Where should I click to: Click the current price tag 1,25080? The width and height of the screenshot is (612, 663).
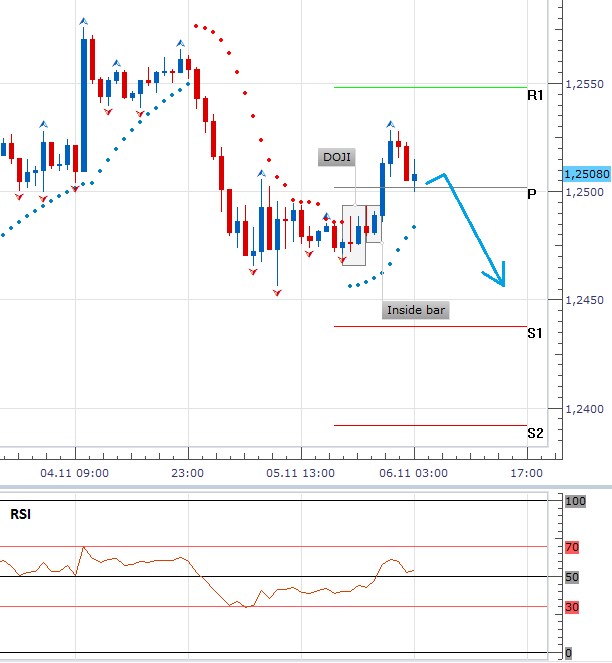(x=586, y=174)
